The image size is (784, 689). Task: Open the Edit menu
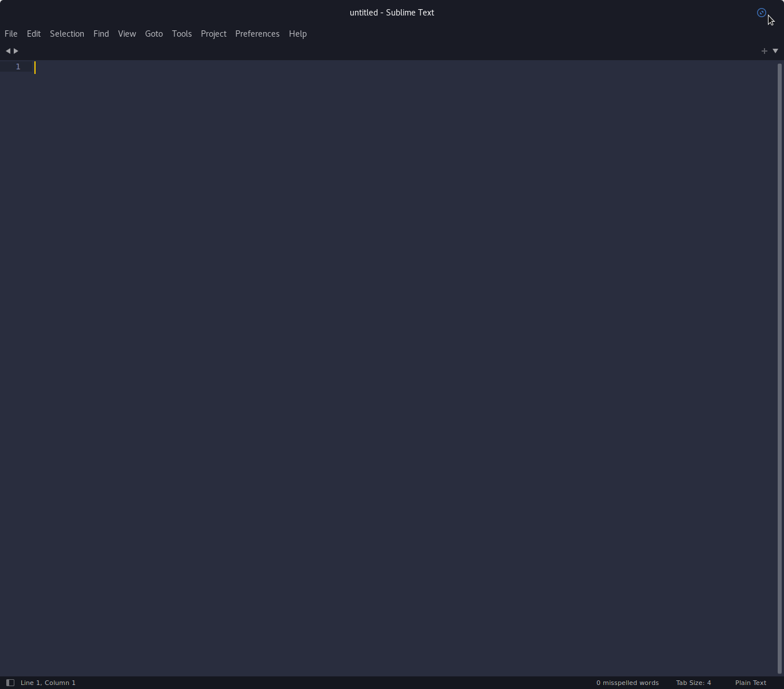[x=34, y=34]
